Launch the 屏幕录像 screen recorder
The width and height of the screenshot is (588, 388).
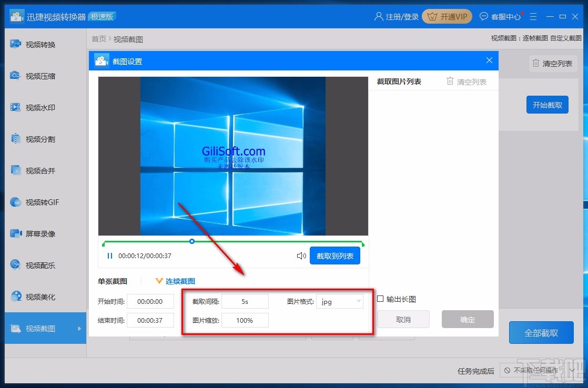pos(39,233)
